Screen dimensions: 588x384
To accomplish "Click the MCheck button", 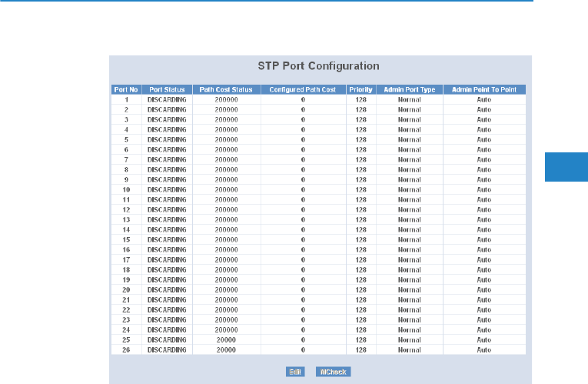I will (333, 372).
